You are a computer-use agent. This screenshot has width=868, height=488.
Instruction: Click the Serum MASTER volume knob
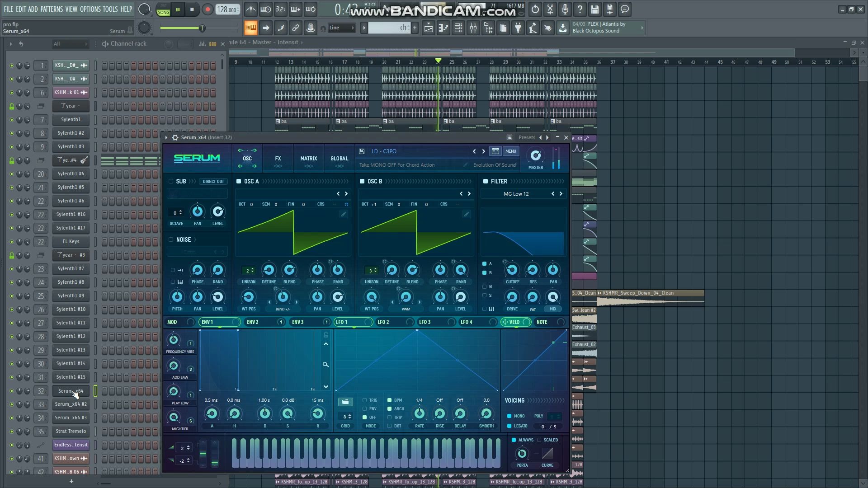pos(536,156)
